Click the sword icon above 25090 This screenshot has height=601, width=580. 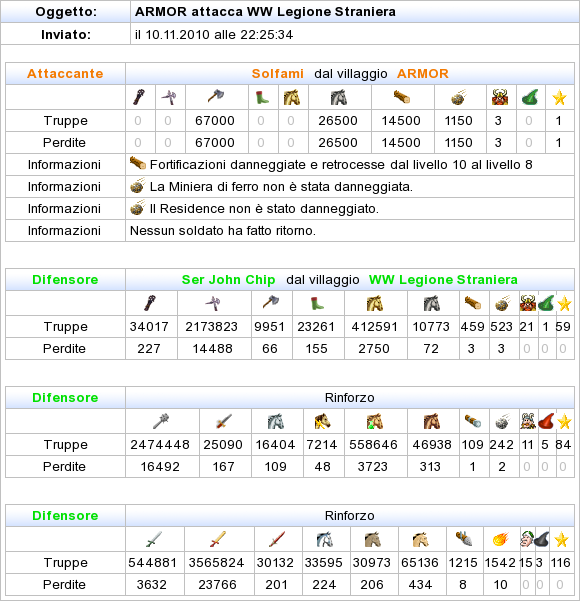point(224,421)
